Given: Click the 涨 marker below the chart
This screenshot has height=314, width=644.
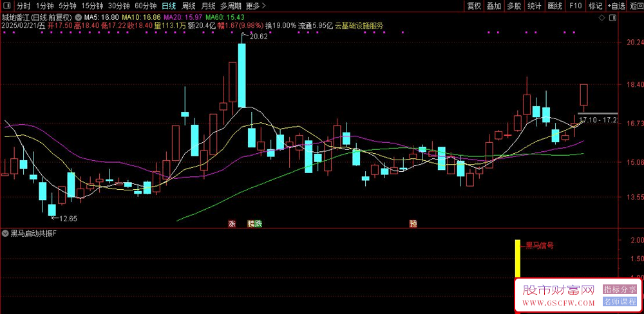Looking at the screenshot, I should tap(232, 224).
